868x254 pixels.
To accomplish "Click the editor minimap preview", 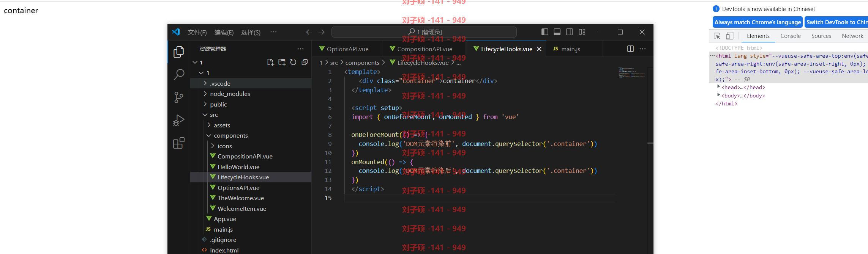I will (x=631, y=72).
